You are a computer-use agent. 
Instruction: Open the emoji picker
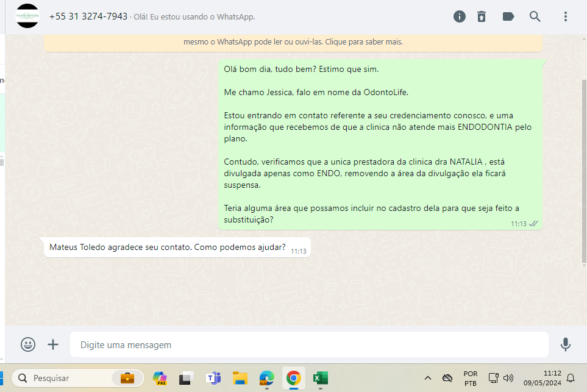point(28,344)
